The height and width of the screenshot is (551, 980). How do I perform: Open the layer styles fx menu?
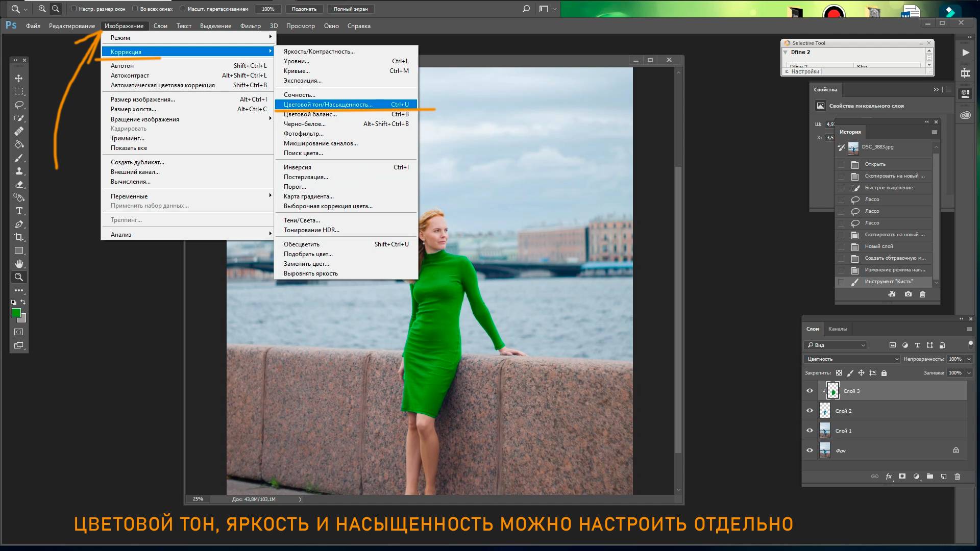tap(889, 476)
